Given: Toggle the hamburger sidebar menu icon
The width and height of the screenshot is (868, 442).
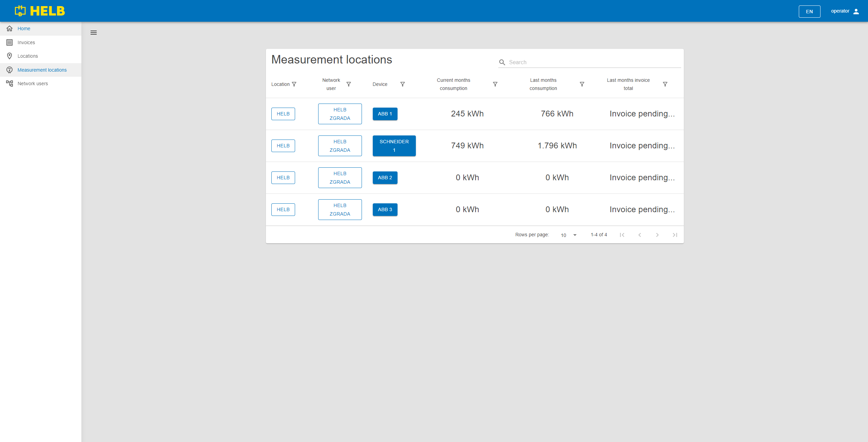Looking at the screenshot, I should [x=94, y=33].
